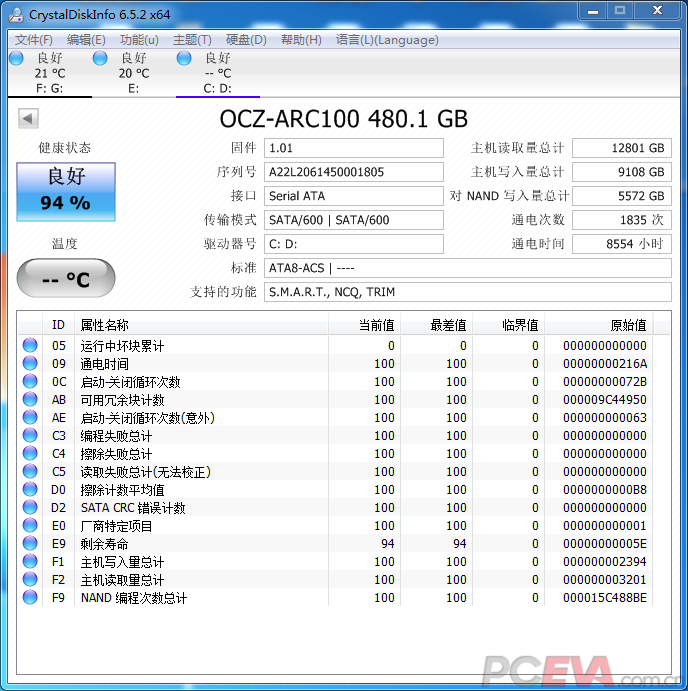Image resolution: width=688 pixels, height=691 pixels.
Task: Close the CrystalDiskInfo window
Action: [x=657, y=11]
